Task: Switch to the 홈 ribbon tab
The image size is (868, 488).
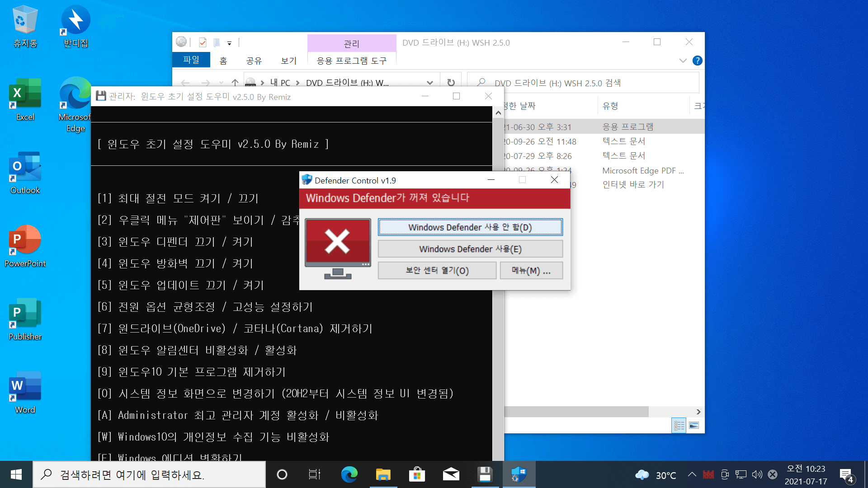Action: [223, 61]
